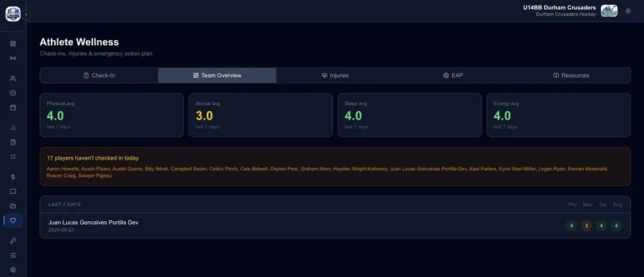
Task: Open the Resources tab
Action: (571, 76)
